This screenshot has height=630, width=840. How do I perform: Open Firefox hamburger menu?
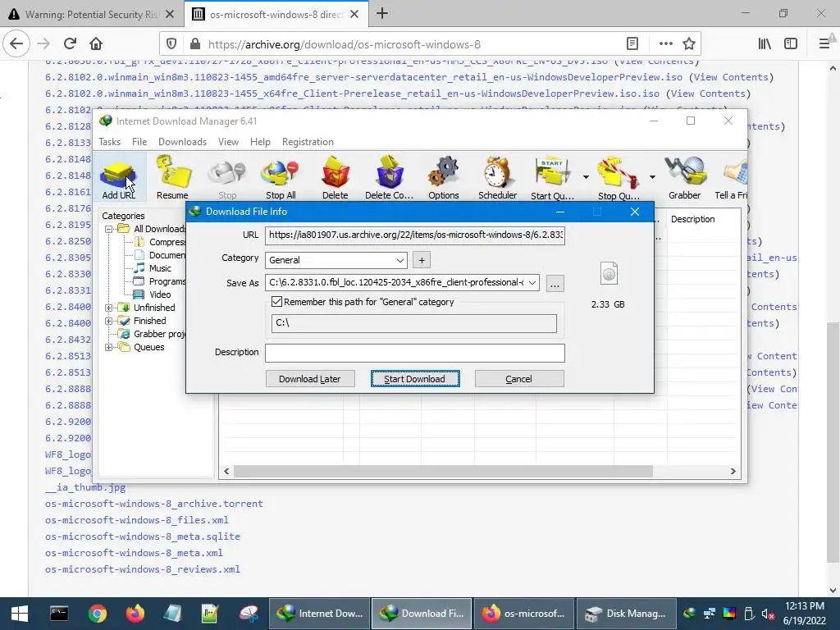pos(824,44)
